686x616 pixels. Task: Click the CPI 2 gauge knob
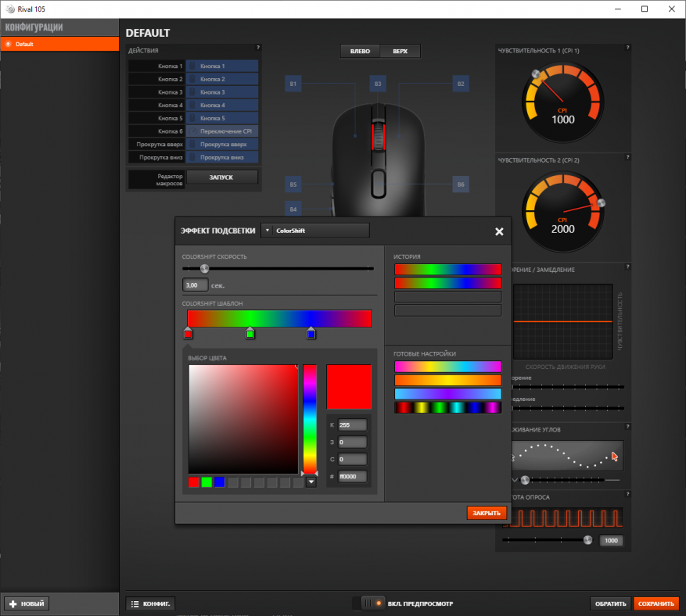[x=601, y=202]
